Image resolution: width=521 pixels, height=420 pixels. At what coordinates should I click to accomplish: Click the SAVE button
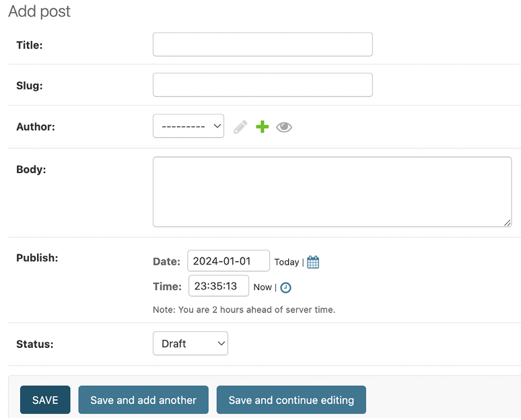point(45,400)
